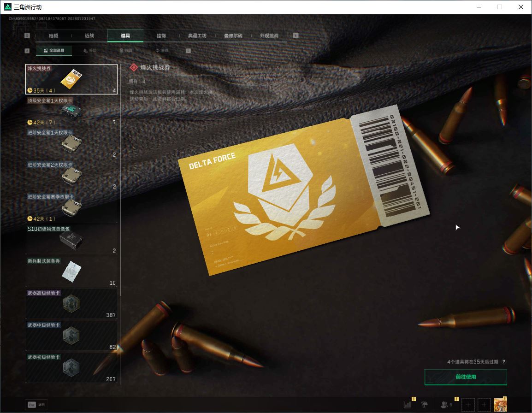
Task: Select the 新兵制式装备券 item
Action: 71,272
